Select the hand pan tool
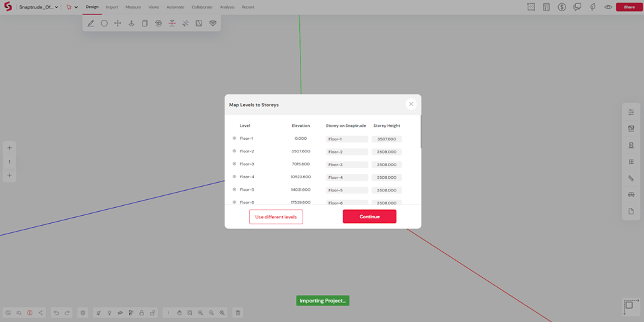This screenshot has height=322, width=644. [x=179, y=313]
